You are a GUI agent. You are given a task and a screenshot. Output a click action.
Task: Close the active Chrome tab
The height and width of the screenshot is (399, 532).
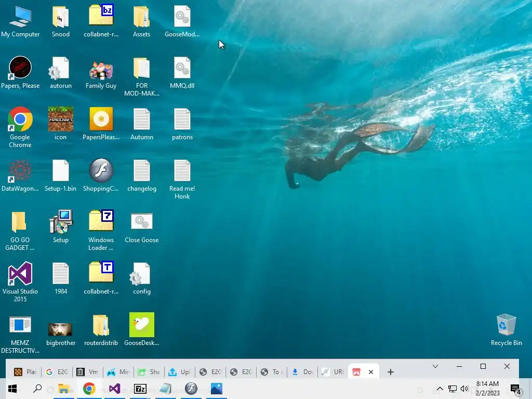click(x=371, y=372)
